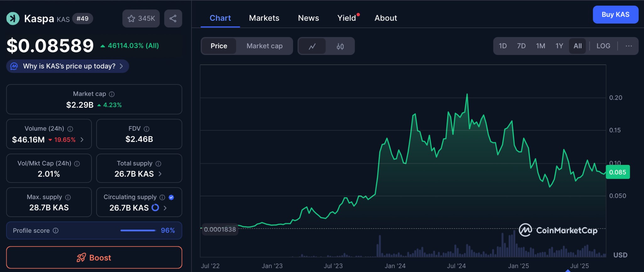This screenshot has height=272, width=644.
Task: Click the Buy KAS button
Action: (x=615, y=15)
